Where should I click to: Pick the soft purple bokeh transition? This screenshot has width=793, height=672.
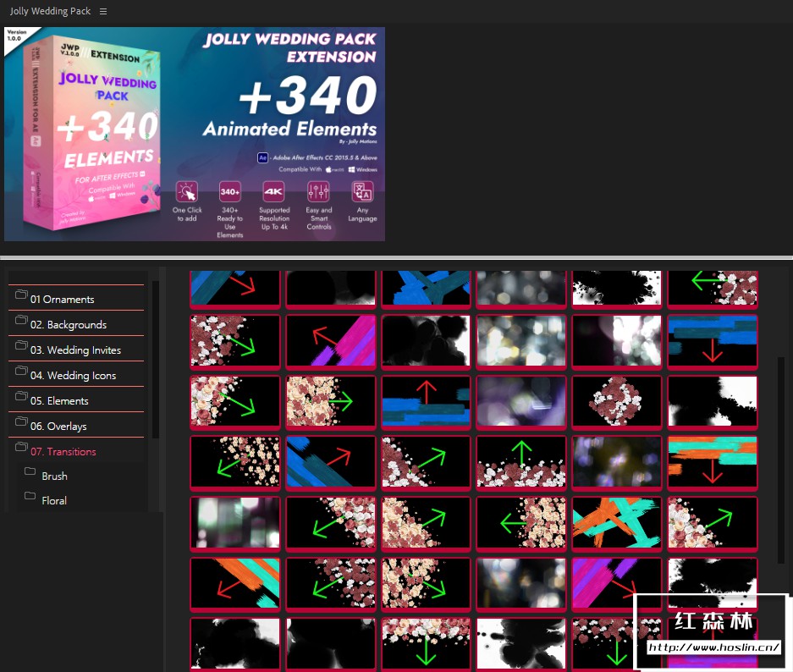(x=521, y=402)
